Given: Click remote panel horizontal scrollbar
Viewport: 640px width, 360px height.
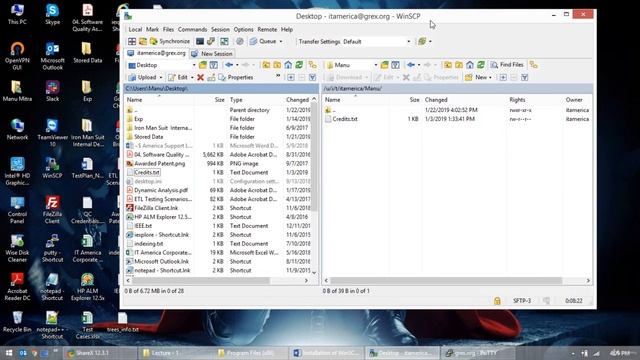Looking at the screenshot, I should tap(446, 280).
